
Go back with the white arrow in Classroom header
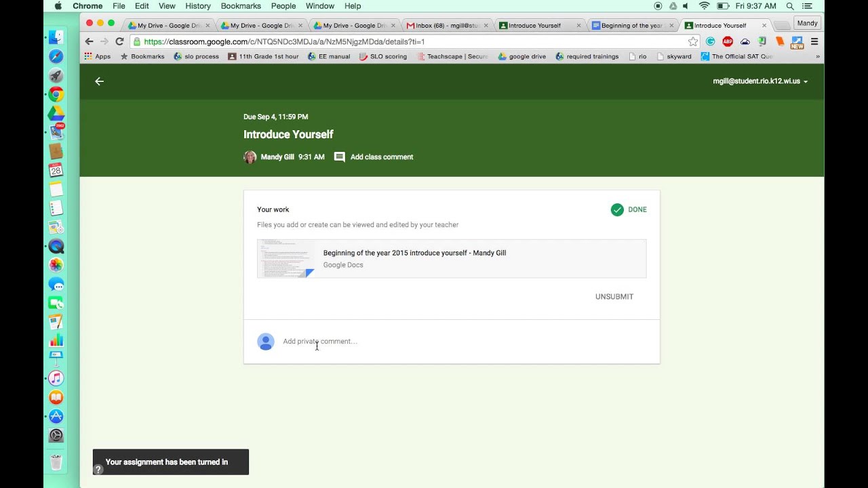(x=99, y=81)
